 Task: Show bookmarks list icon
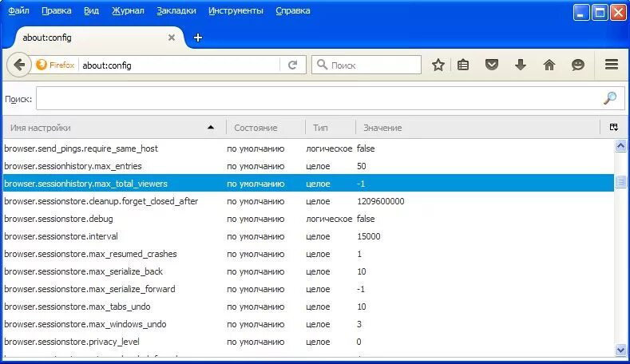(463, 65)
